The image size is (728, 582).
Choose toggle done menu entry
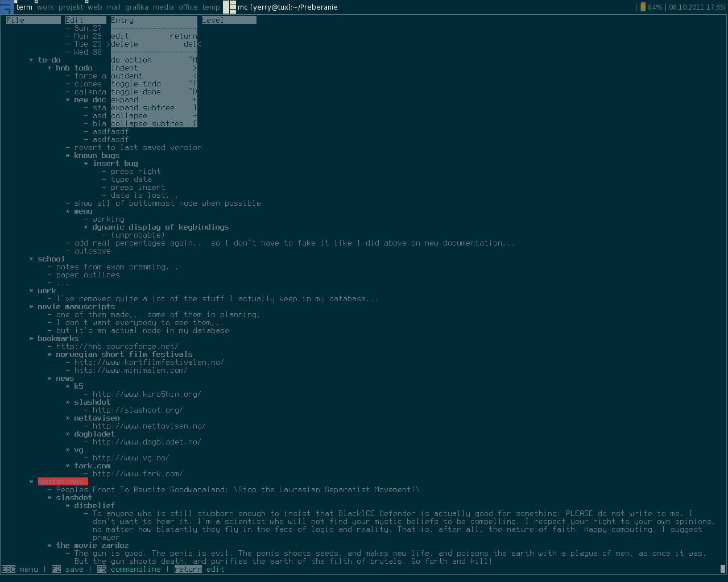click(x=154, y=92)
